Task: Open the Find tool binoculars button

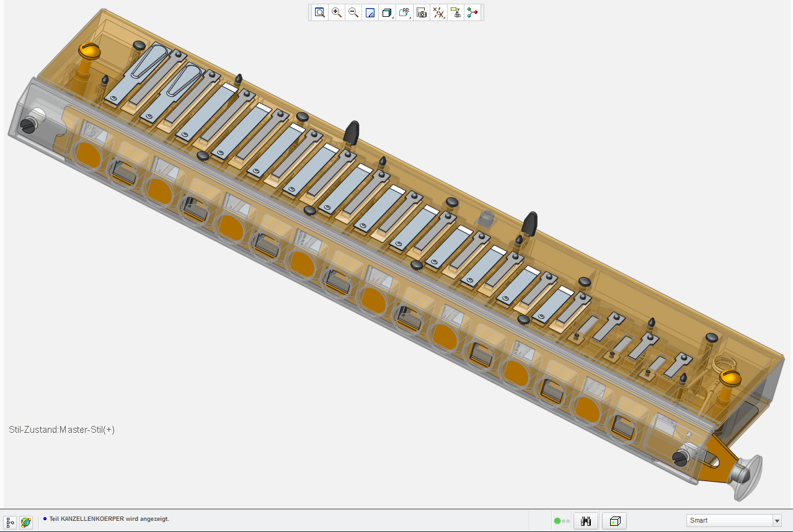Action: point(586,521)
